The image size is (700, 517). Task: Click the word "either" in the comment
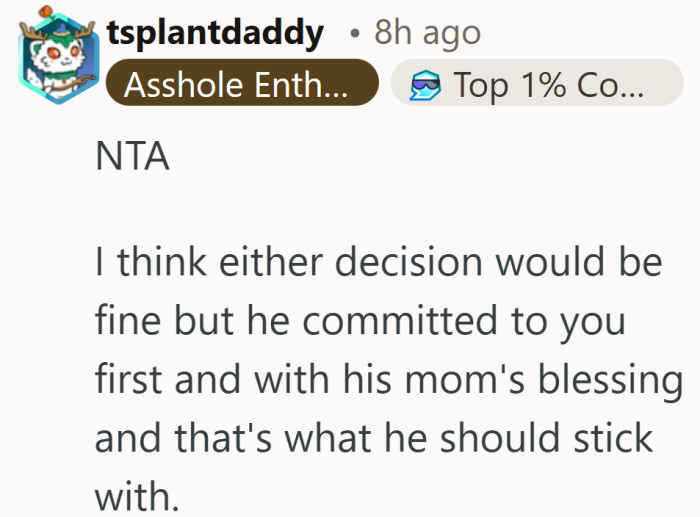pyautogui.click(x=277, y=265)
